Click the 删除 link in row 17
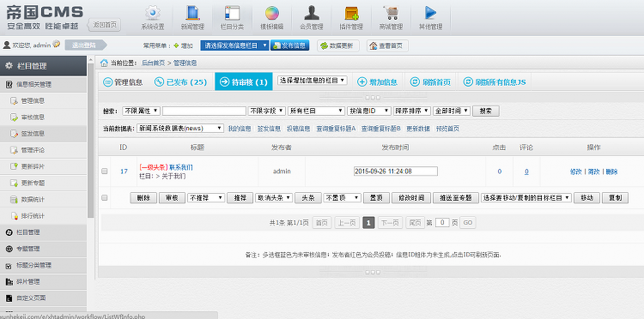 [612, 172]
